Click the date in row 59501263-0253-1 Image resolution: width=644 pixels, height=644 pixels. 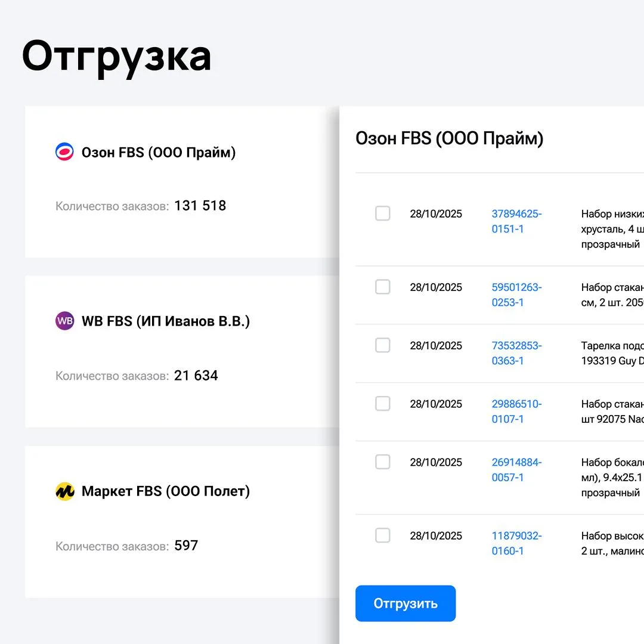436,287
